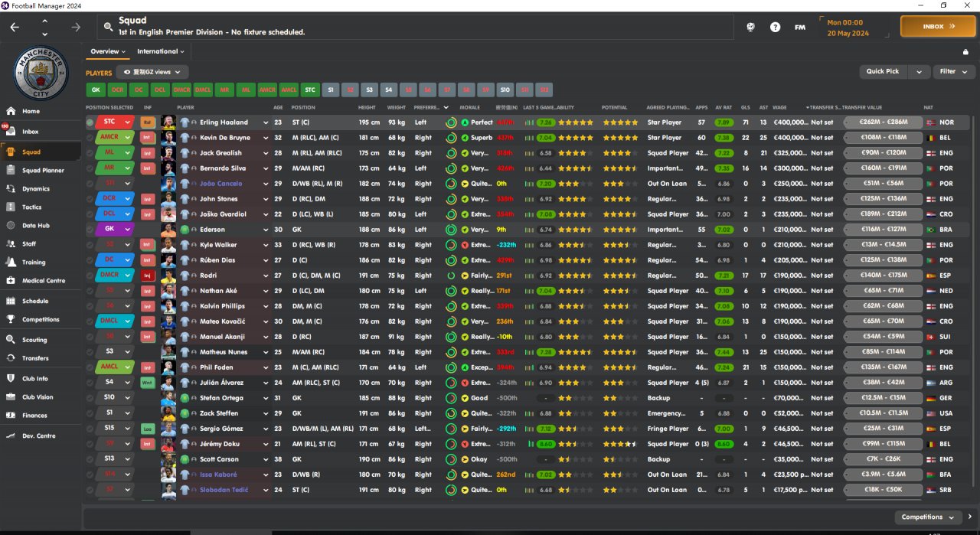
Task: Open the Club Vision screen
Action: click(38, 397)
